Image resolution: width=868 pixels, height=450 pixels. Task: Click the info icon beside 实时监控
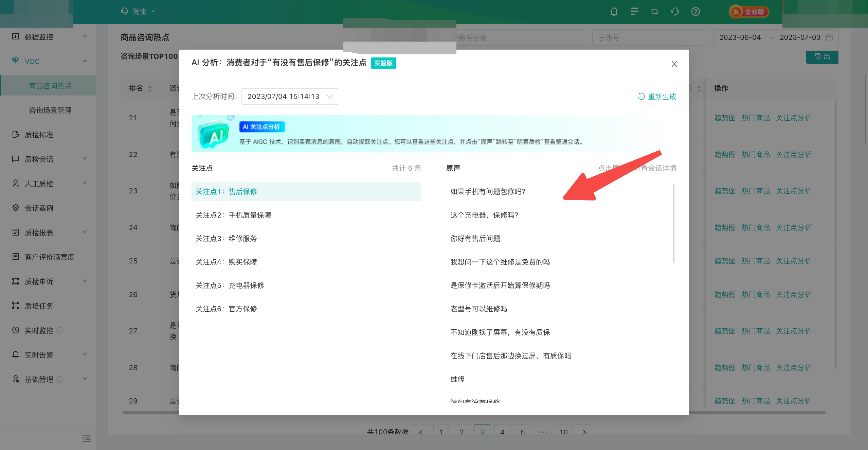point(59,330)
